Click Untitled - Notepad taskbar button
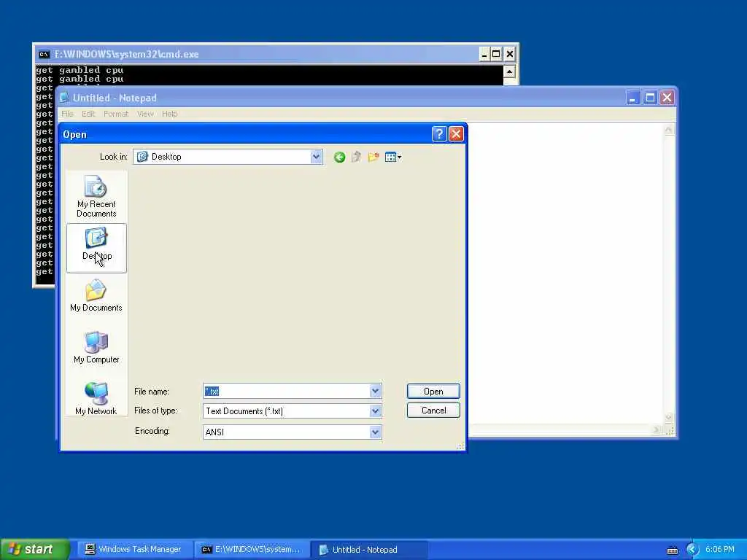The image size is (747, 560). [x=368, y=550]
